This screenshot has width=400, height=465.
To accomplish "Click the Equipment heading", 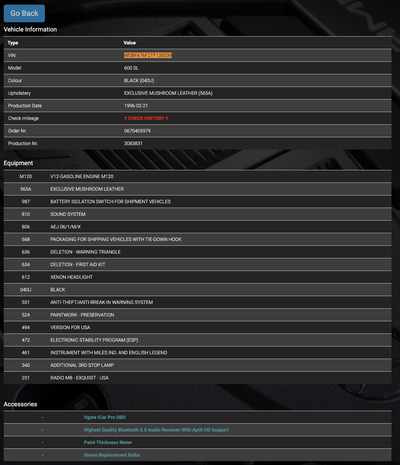I will point(18,163).
